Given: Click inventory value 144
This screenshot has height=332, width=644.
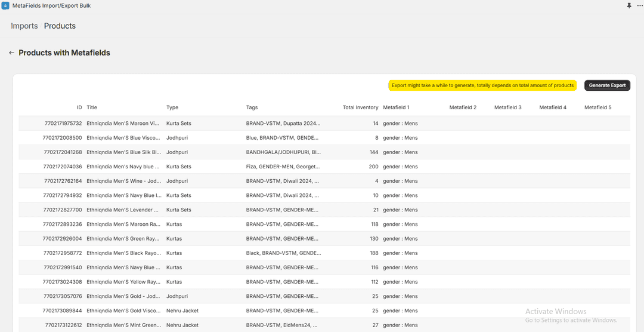Looking at the screenshot, I should [x=374, y=152].
